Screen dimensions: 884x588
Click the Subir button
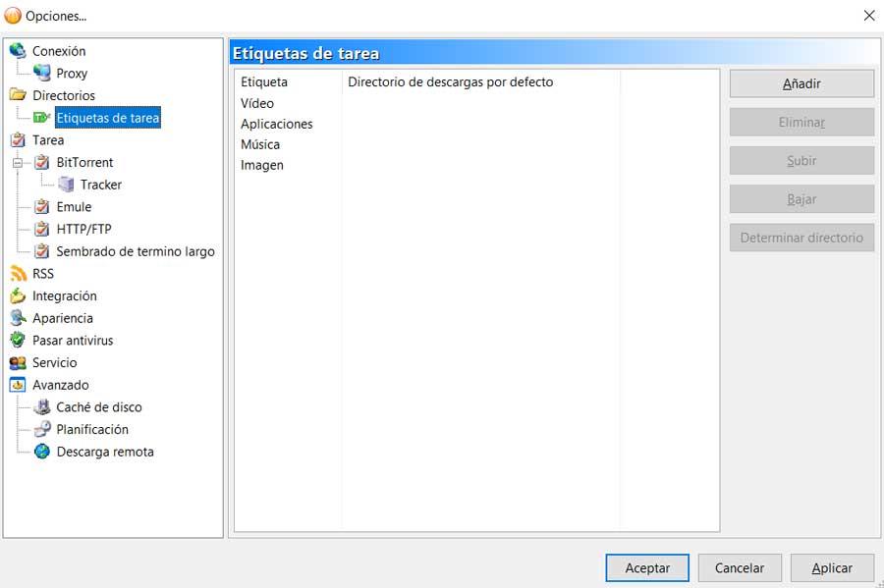pos(801,161)
